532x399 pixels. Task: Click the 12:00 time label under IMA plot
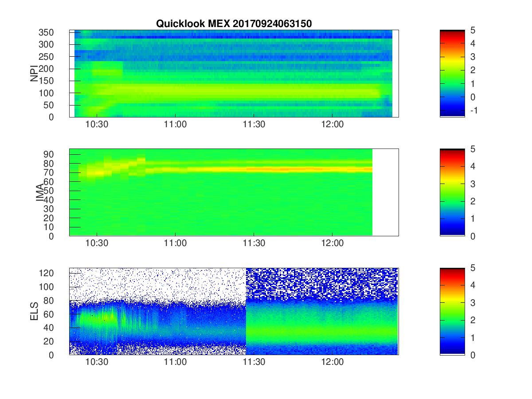click(332, 243)
